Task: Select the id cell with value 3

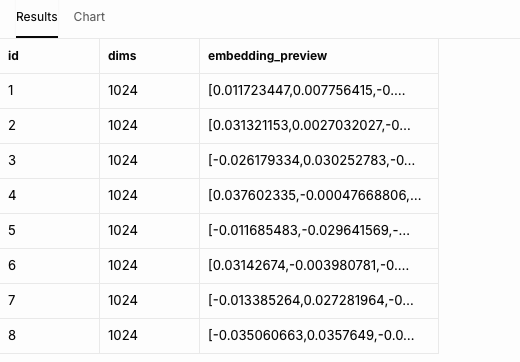Action: [x=49, y=161]
